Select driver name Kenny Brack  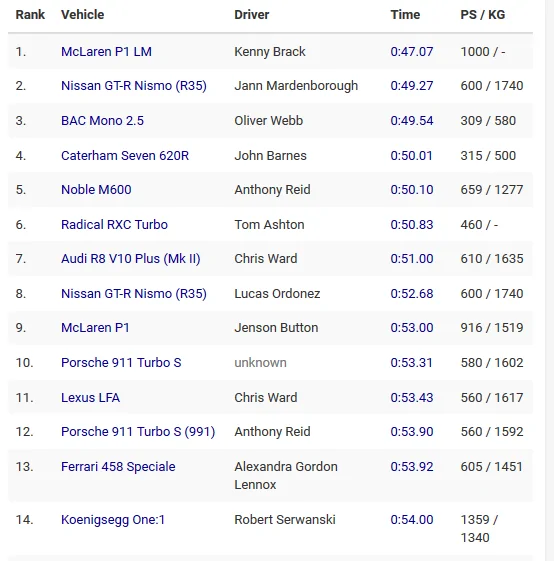(270, 52)
